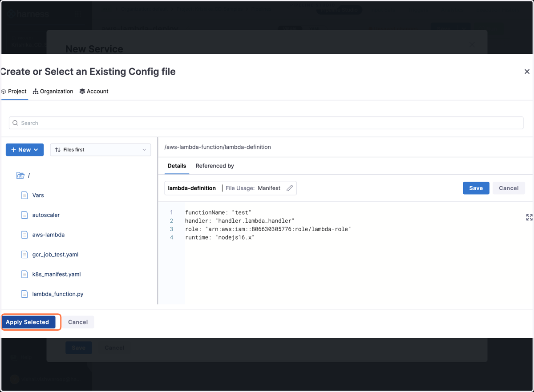
Task: Cancel the lambda-definition file edit
Action: (509, 188)
